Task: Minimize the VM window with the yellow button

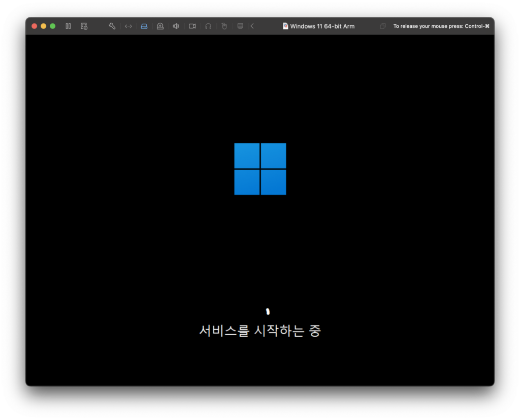Action: 43,26
